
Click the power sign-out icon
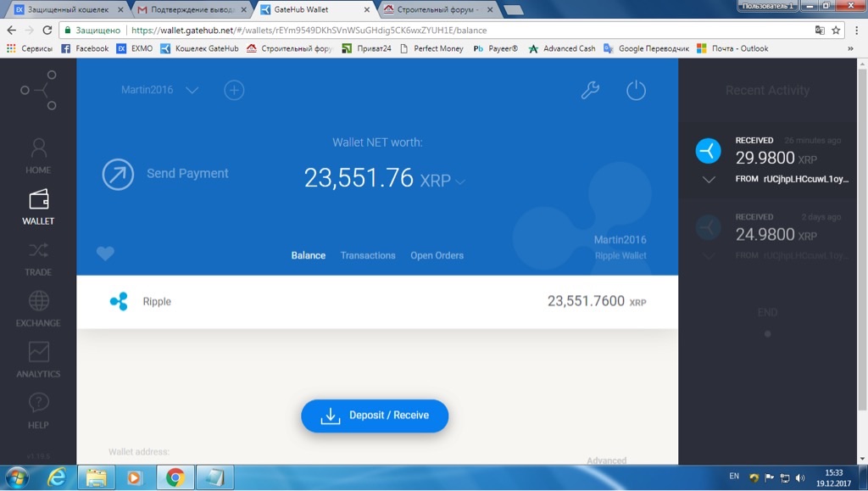point(636,90)
